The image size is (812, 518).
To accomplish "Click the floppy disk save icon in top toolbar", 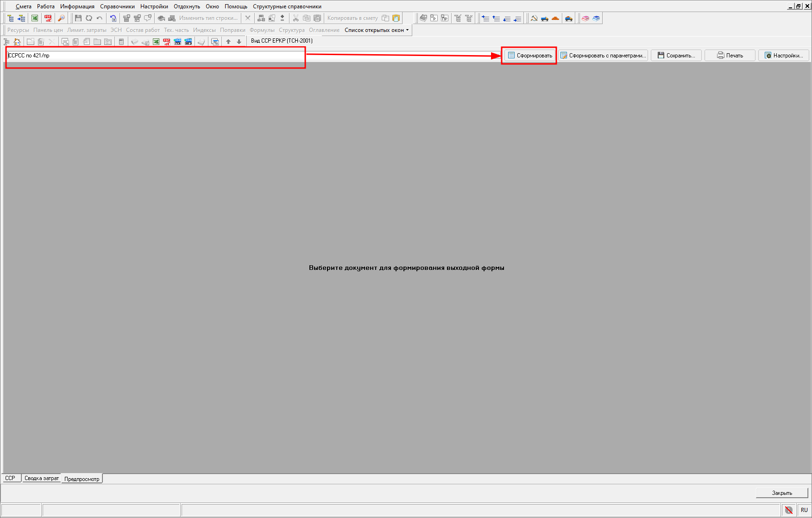I will coord(78,18).
